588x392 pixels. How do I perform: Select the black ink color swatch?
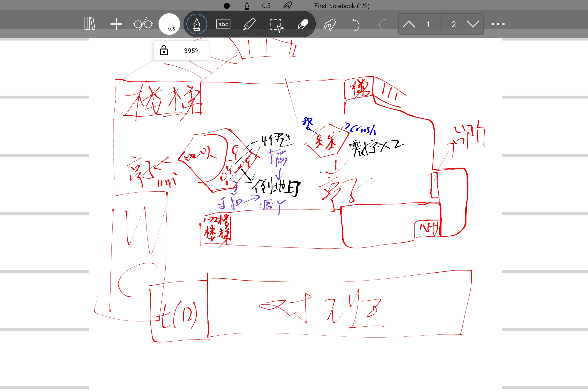[x=226, y=5]
